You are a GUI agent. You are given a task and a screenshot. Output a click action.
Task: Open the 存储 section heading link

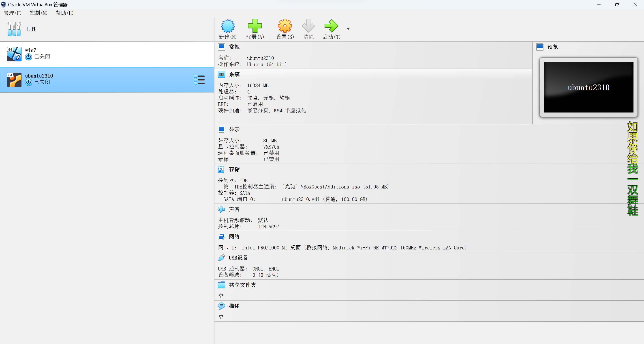pyautogui.click(x=234, y=169)
